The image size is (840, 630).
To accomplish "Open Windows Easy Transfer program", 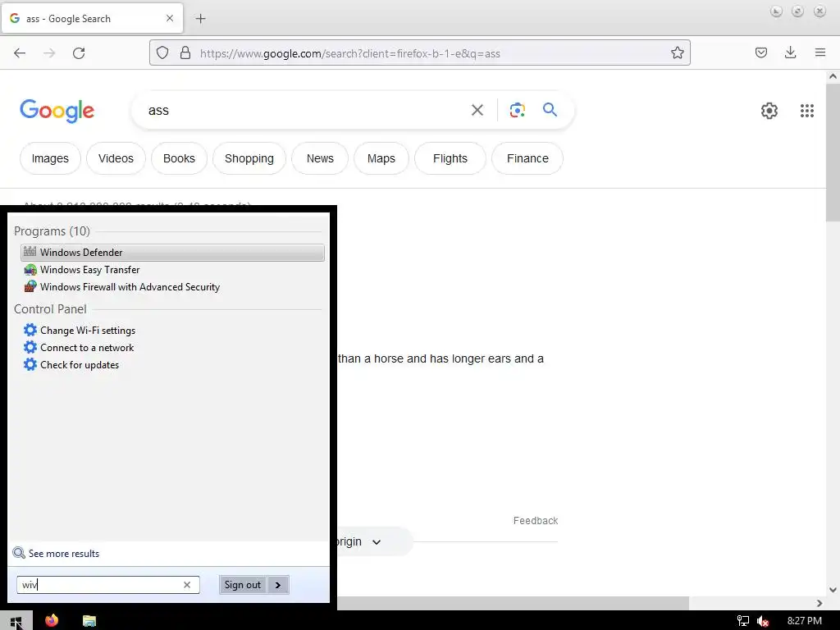I will pos(172,269).
